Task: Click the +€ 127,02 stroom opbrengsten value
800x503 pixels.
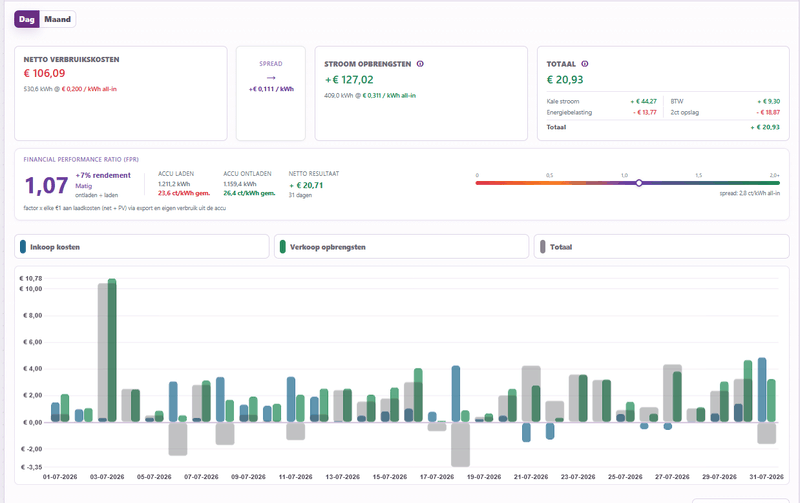Action: pos(349,80)
